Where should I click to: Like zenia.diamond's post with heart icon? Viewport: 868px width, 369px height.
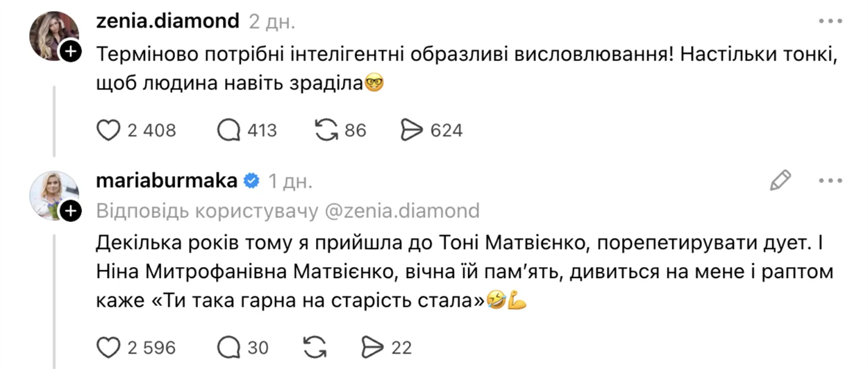(x=108, y=130)
